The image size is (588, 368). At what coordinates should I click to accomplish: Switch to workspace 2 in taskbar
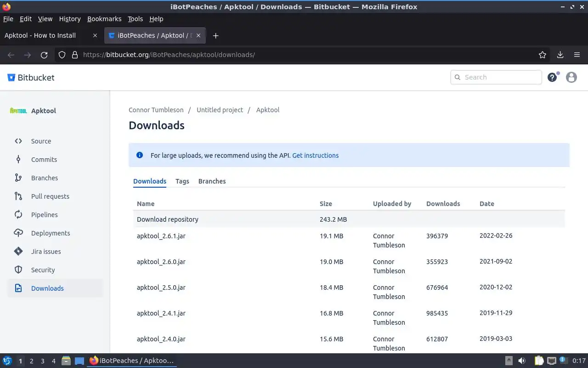pos(31,361)
